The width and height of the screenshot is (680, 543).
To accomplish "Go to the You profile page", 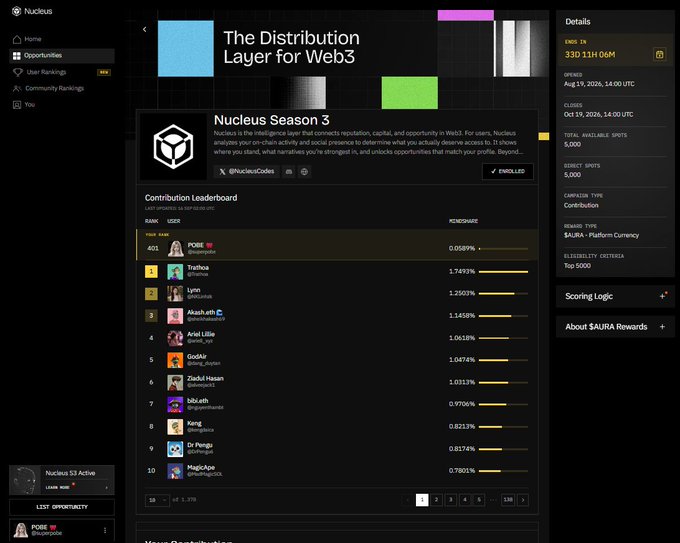I will (x=24, y=105).
